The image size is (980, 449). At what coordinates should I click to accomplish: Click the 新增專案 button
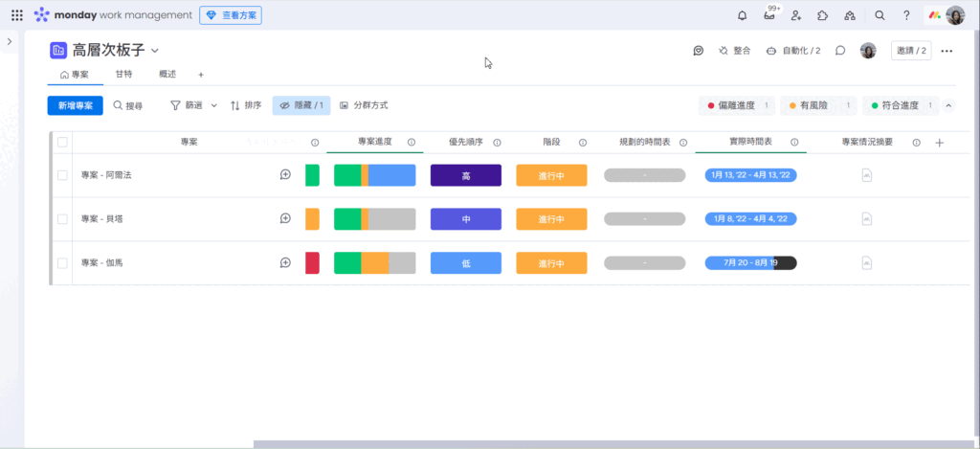pyautogui.click(x=75, y=105)
